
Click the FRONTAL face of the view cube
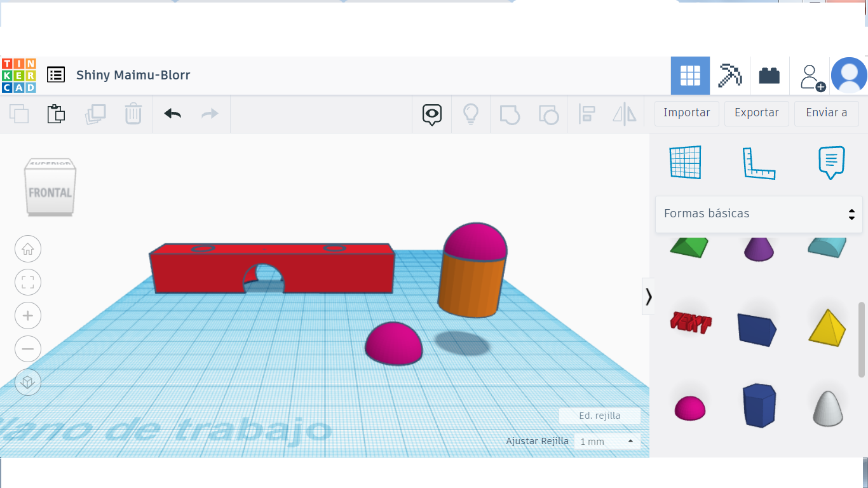tap(50, 193)
